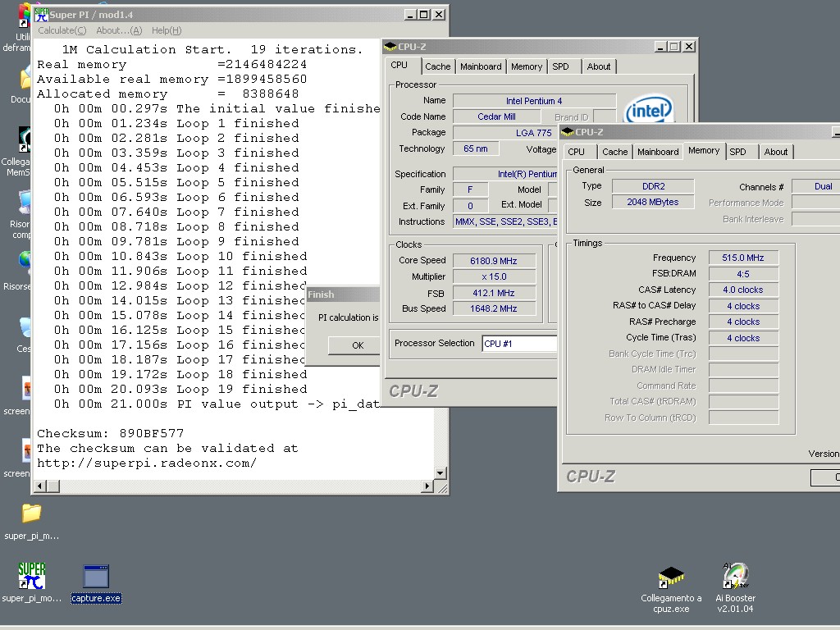
Task: Select capture.exe desktop icon
Action: (x=96, y=583)
